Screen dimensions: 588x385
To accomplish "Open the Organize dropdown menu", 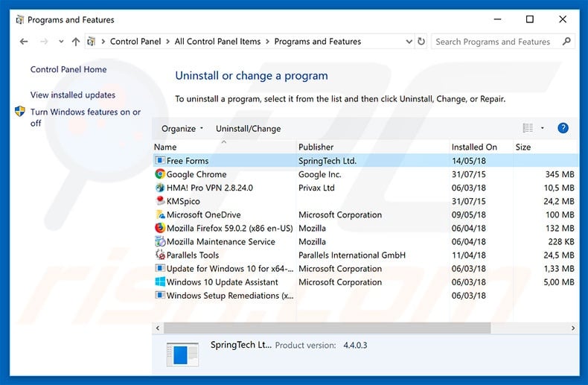I will coord(182,128).
